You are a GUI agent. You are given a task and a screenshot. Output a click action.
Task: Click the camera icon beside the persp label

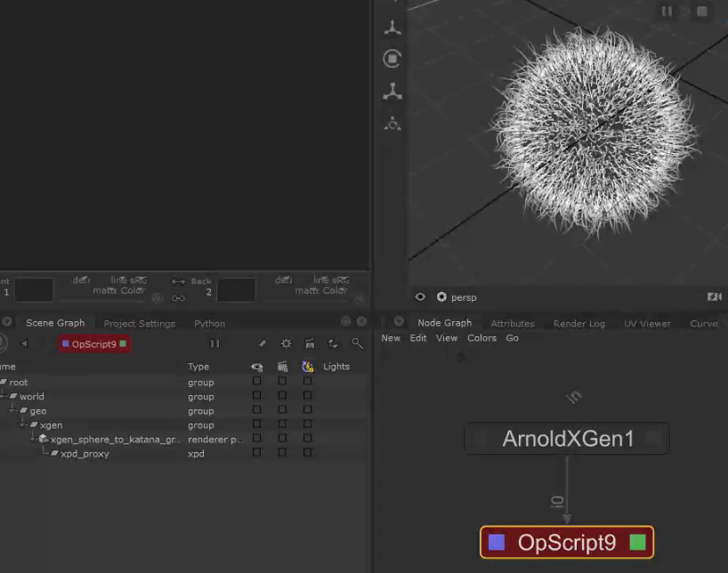[x=441, y=297]
